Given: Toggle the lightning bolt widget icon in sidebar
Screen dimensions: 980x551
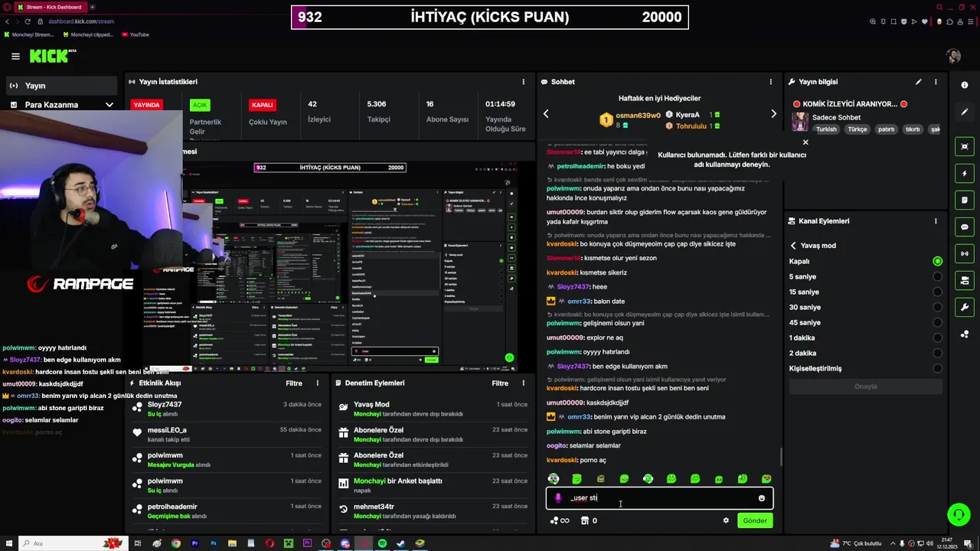Looking at the screenshot, I should pos(965,174).
